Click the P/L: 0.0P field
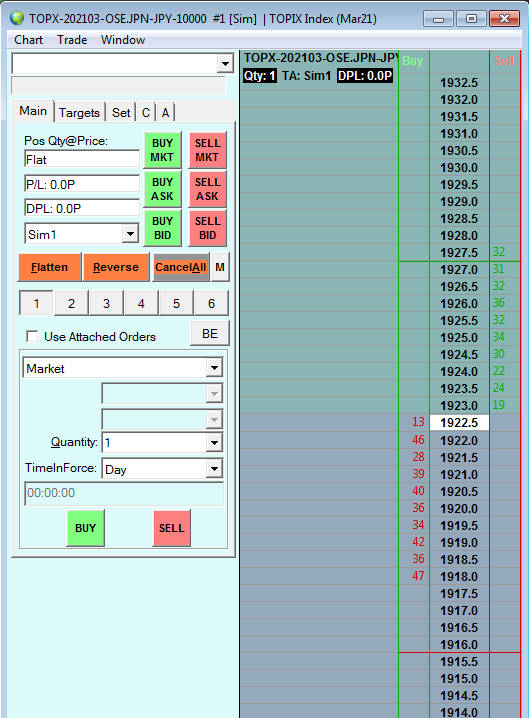Image resolution: width=529 pixels, height=718 pixels. click(82, 184)
